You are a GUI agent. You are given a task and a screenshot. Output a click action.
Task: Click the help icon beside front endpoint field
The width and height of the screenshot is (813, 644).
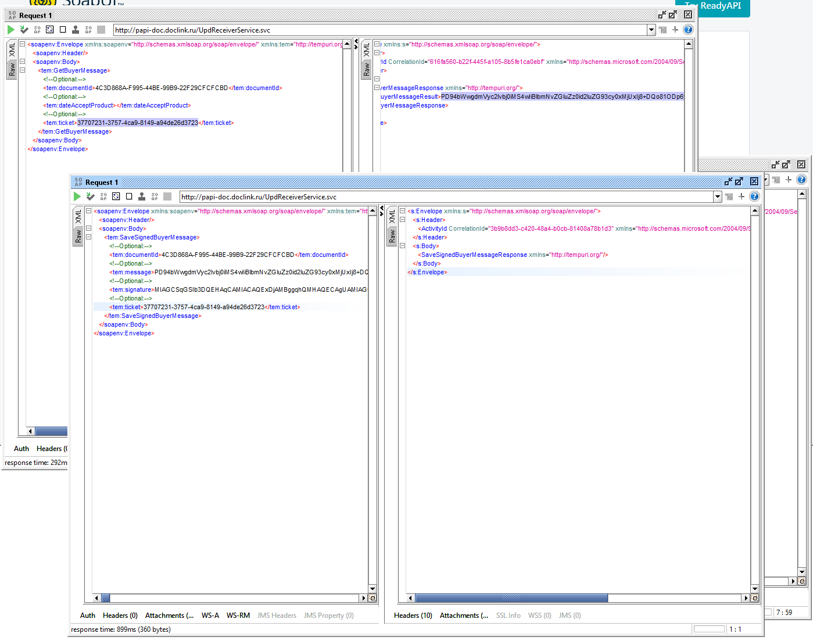(754, 196)
